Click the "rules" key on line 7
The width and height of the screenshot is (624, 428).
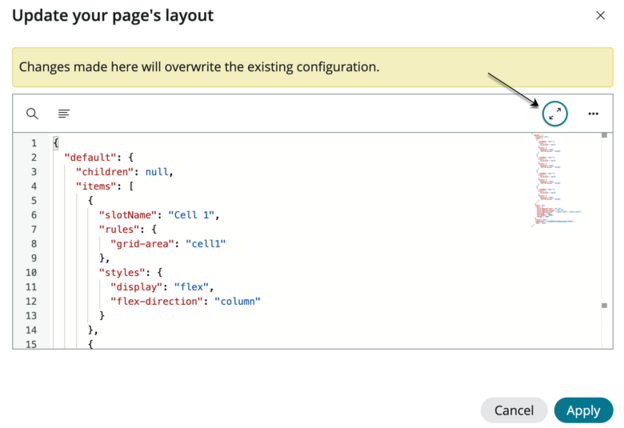(x=119, y=229)
